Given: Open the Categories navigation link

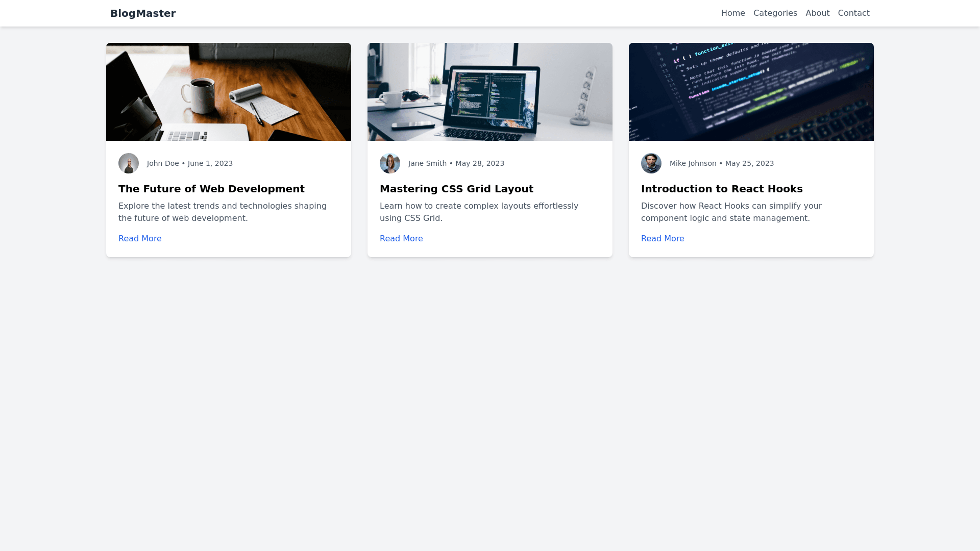Looking at the screenshot, I should 775,13.
